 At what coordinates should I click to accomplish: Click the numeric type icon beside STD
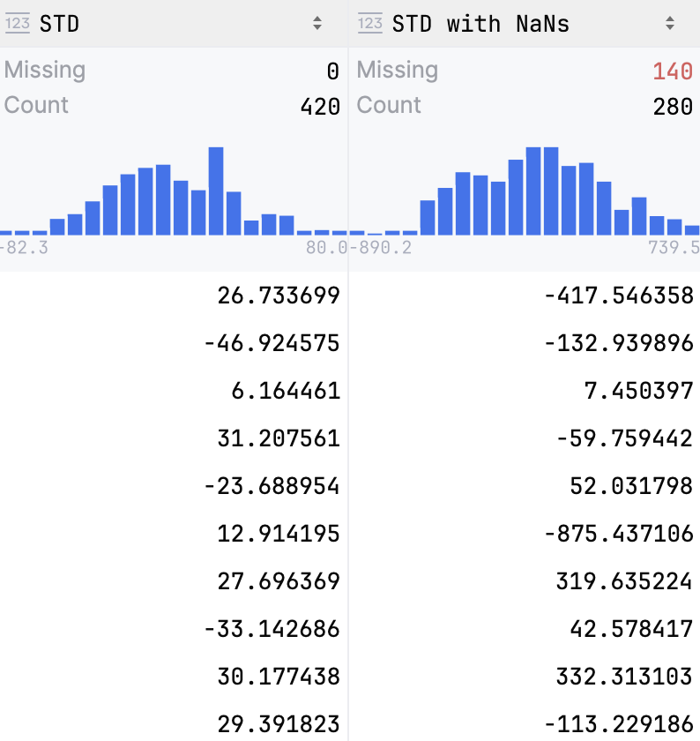(x=18, y=23)
